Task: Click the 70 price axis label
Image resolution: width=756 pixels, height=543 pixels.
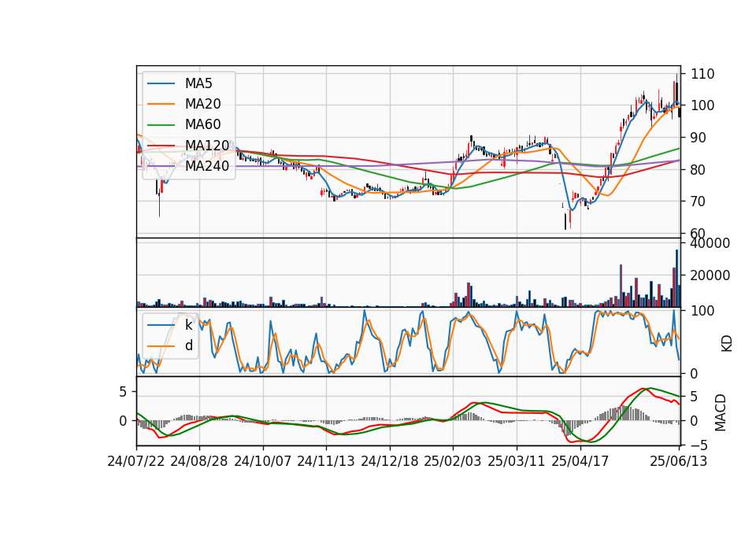Action: point(699,201)
